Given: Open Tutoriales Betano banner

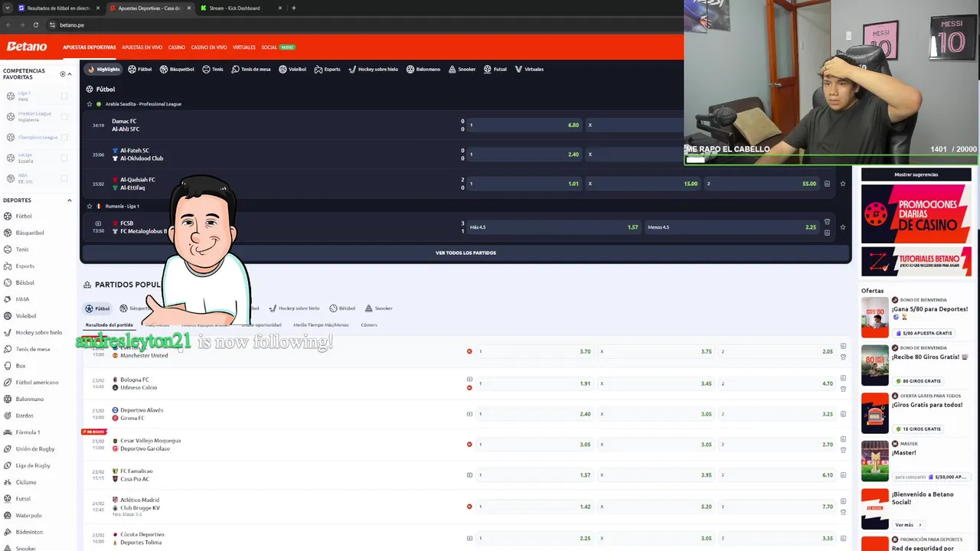Looking at the screenshot, I should coord(916,262).
